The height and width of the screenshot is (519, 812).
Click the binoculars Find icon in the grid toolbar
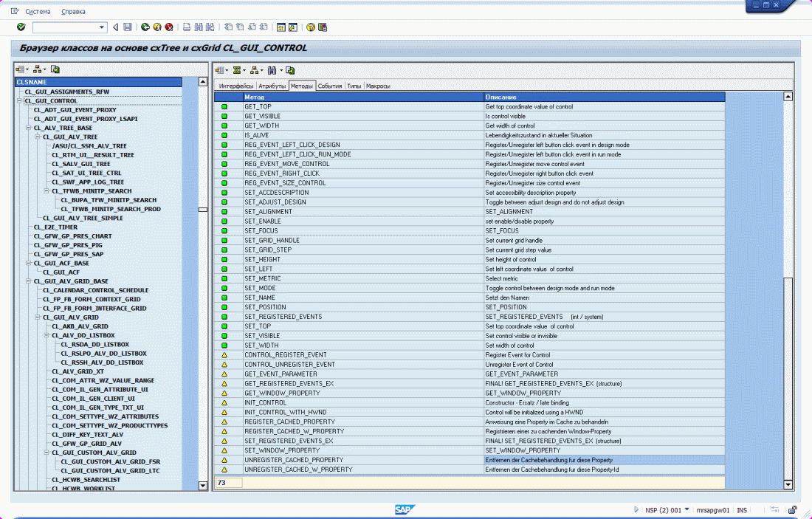(x=272, y=70)
